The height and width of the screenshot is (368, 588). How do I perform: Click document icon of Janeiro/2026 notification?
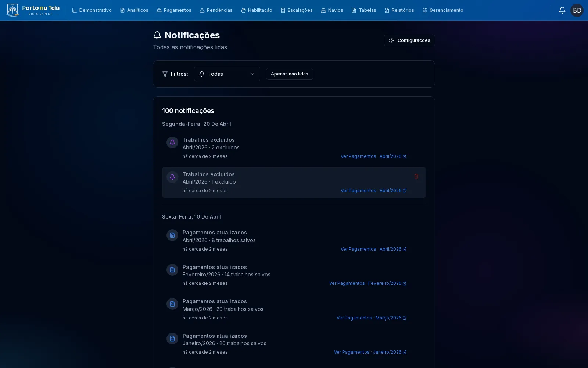coord(172,339)
